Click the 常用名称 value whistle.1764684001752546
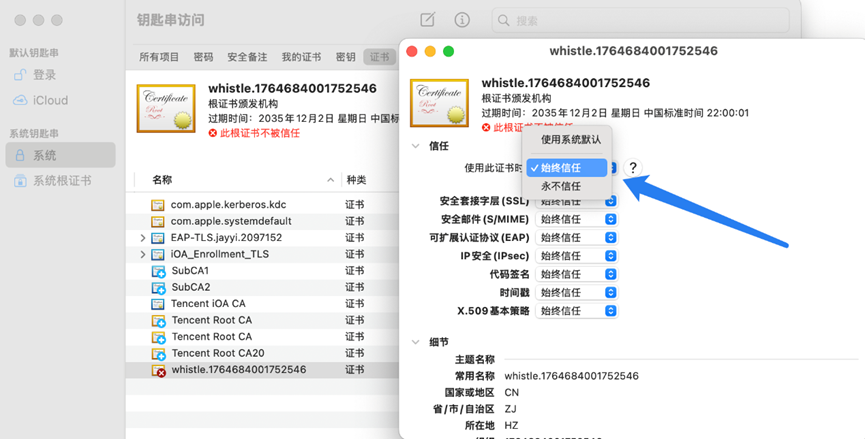865x439 pixels. (572, 376)
